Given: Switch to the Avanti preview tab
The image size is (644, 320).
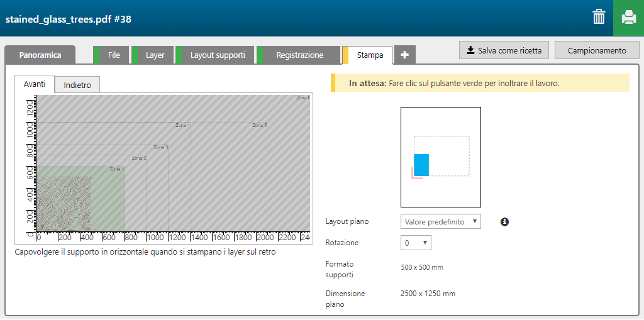Looking at the screenshot, I should 35,84.
